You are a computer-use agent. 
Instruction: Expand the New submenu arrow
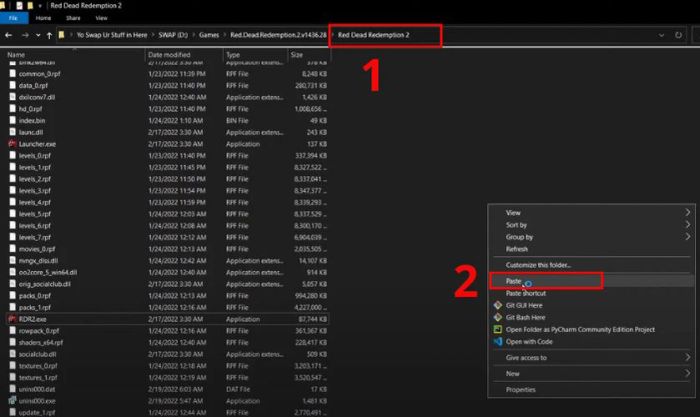click(x=688, y=373)
